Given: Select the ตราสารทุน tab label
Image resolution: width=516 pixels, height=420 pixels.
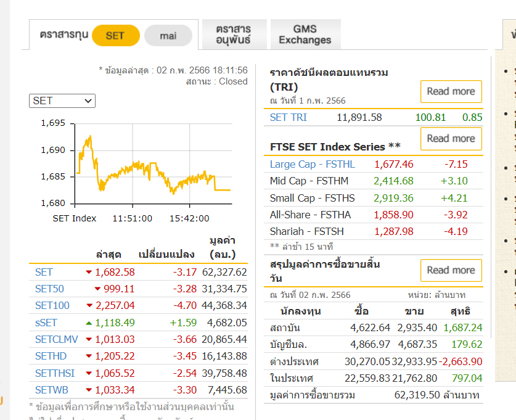Looking at the screenshot, I should coord(64,35).
